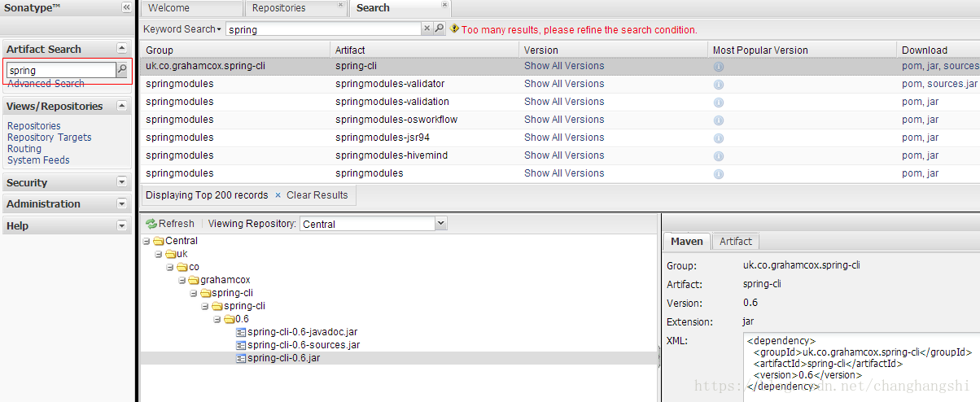Select spring-cli-0.6-javadoc.jar in the tree
Viewport: 980px width, 402px height.
[x=300, y=332]
